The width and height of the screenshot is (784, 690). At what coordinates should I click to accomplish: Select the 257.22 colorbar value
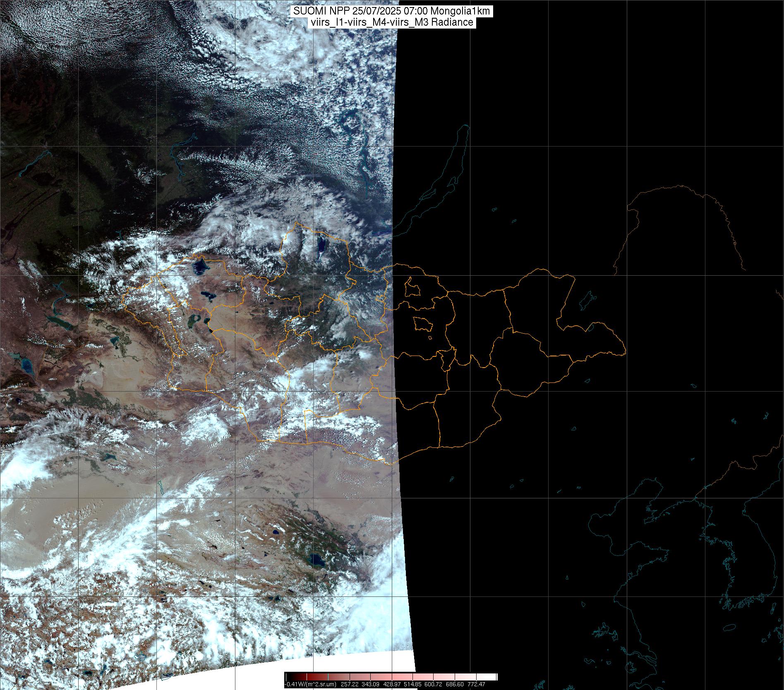(x=350, y=684)
